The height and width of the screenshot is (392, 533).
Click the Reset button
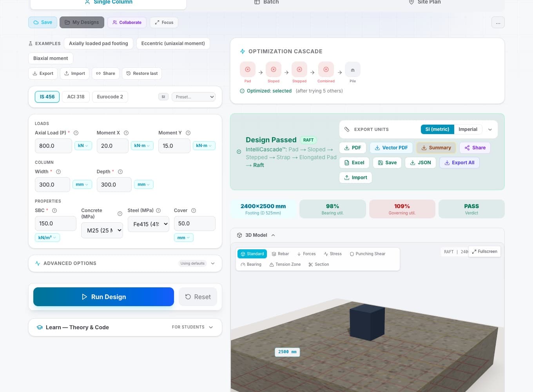pyautogui.click(x=198, y=297)
